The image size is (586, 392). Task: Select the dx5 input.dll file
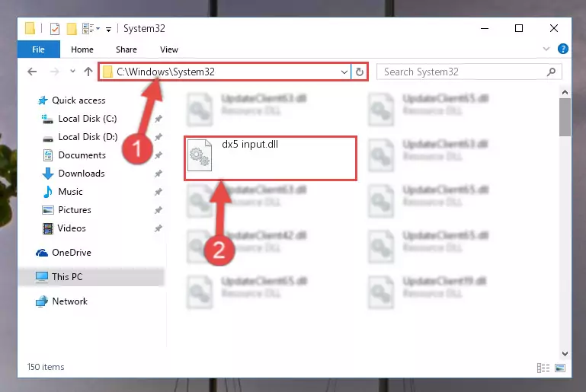coord(271,158)
